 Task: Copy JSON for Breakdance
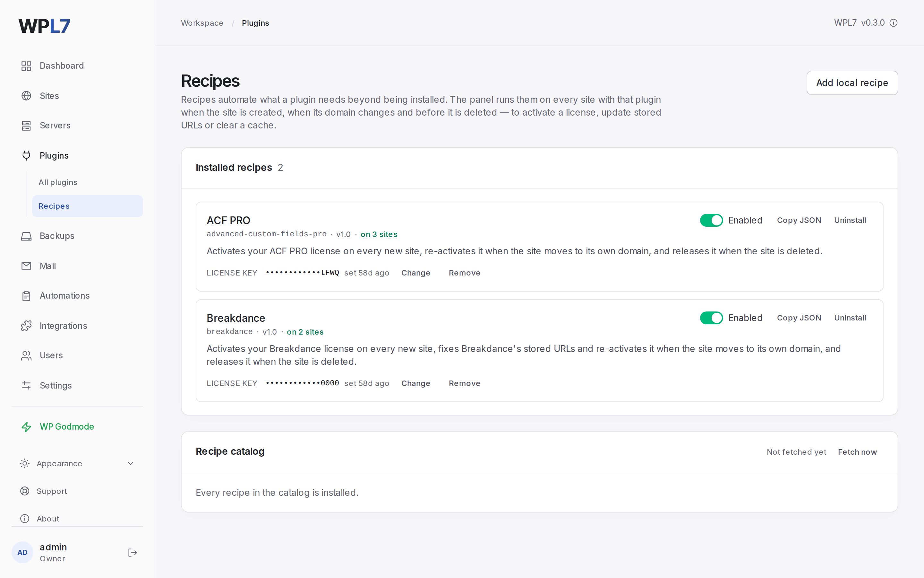point(799,318)
